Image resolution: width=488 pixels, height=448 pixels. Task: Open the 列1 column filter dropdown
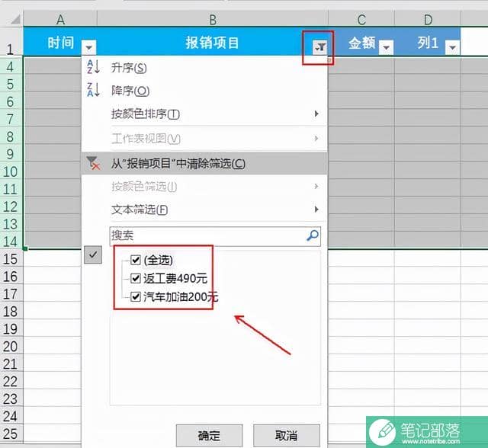(452, 47)
